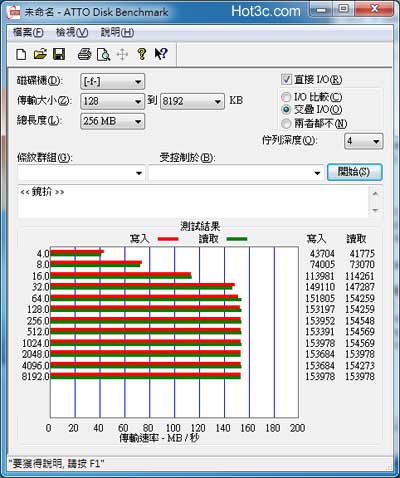Click the write value 43704
This screenshot has height=478, width=400.
coord(322,254)
